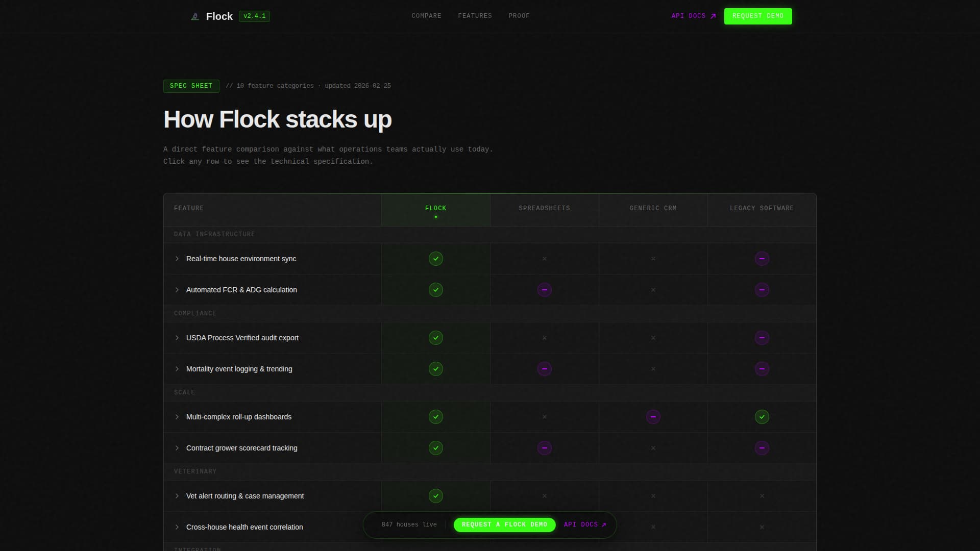Image resolution: width=980 pixels, height=551 pixels.
Task: Open the API Docs link in header
Action: (694, 16)
